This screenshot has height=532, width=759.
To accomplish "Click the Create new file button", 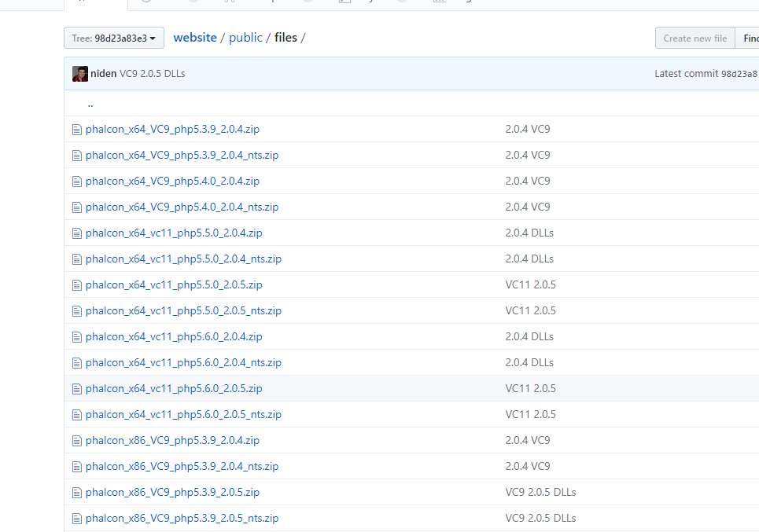I will point(695,39).
